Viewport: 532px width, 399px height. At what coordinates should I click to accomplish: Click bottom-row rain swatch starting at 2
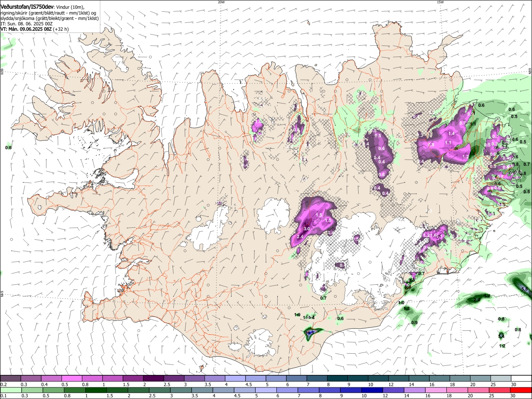pyautogui.click(x=138, y=390)
